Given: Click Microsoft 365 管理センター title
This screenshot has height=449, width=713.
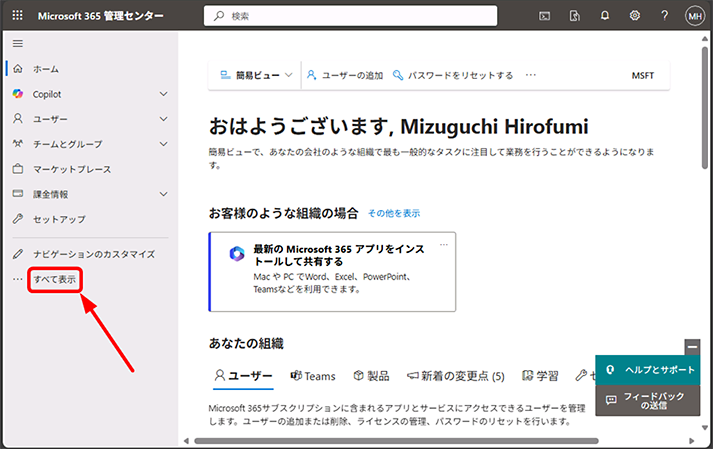Looking at the screenshot, I should (x=100, y=16).
